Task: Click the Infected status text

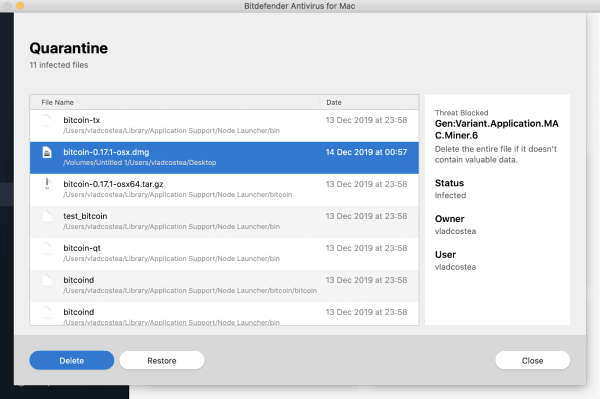Action: pyautogui.click(x=450, y=195)
